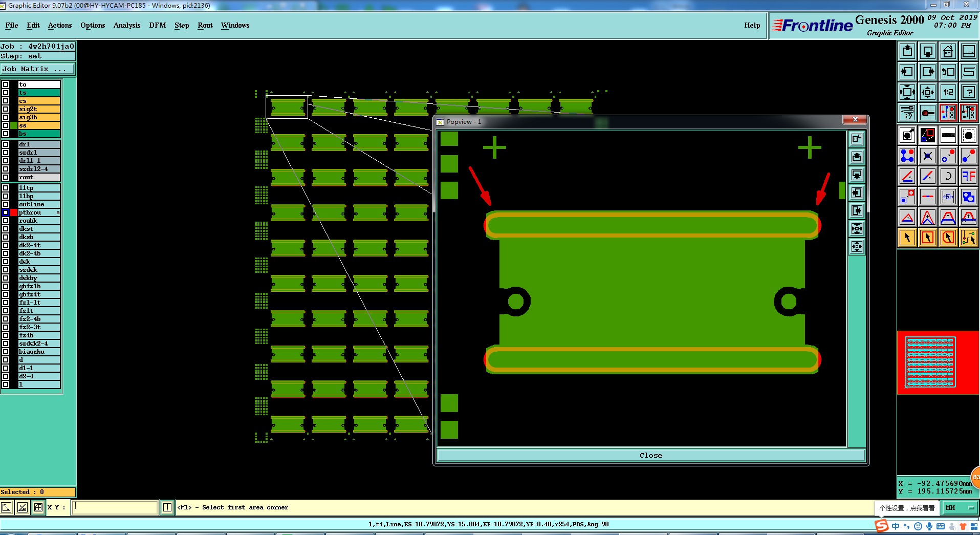
Task: Select layer name 'gbfz1b' in layer list
Action: click(x=39, y=286)
